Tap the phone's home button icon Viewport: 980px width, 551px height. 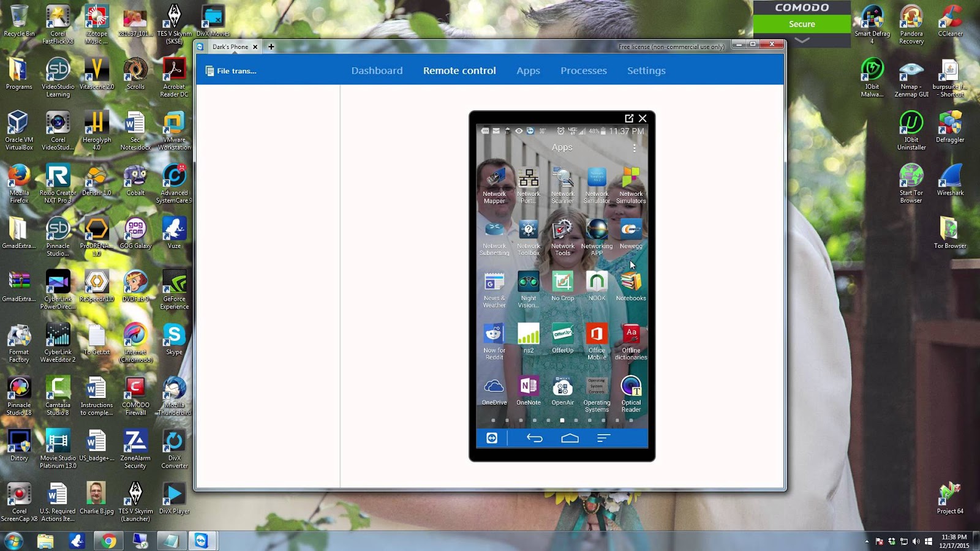[570, 438]
